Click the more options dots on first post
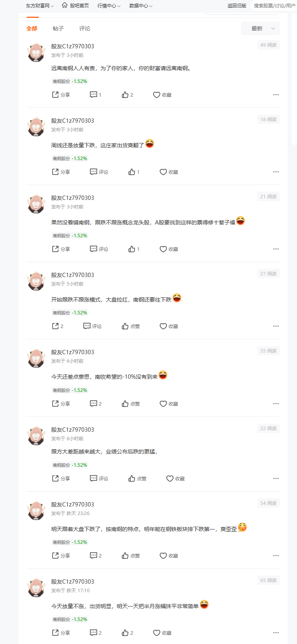 276,95
